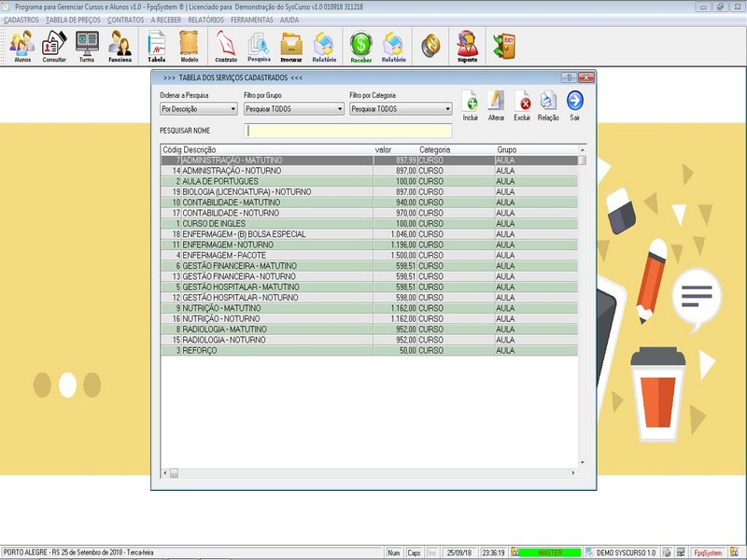The image size is (747, 560).
Task: Click the Turma toolbar icon
Action: coord(87,44)
